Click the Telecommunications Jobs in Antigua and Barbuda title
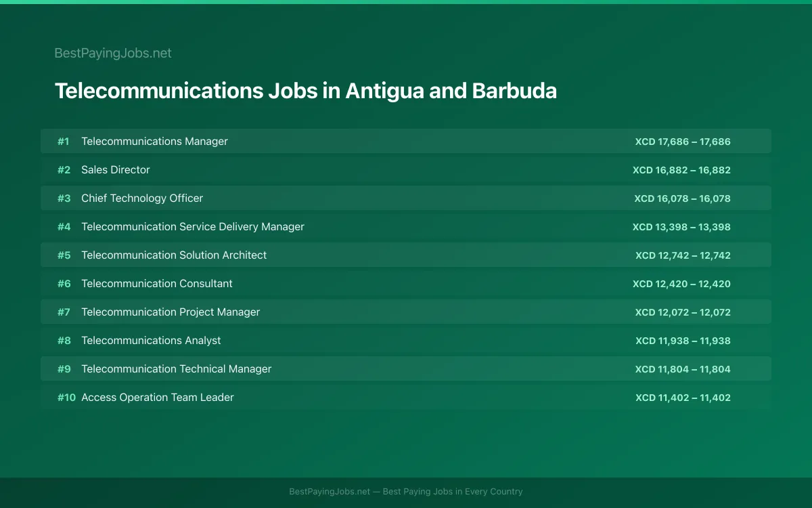Screen dimensions: 812x508 [x=306, y=91]
